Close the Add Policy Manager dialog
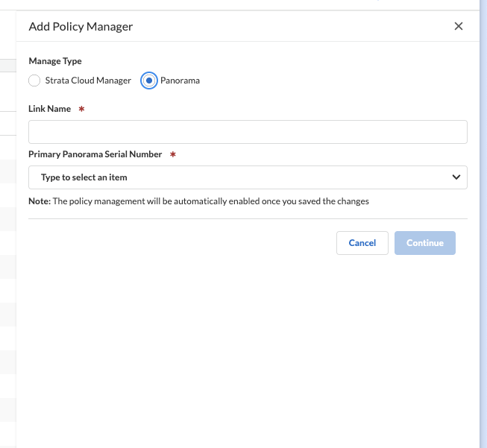The height and width of the screenshot is (448, 487). (x=459, y=27)
